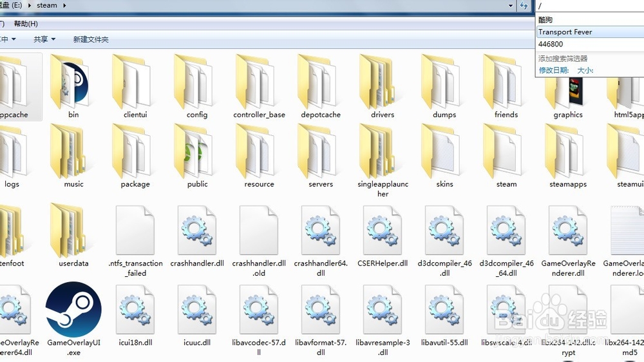Select the controller_base folder
Screen dimensions: 644x362
(x=259, y=86)
